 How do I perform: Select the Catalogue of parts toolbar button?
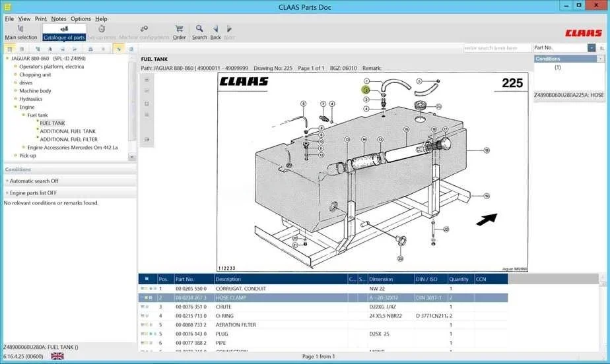click(64, 32)
